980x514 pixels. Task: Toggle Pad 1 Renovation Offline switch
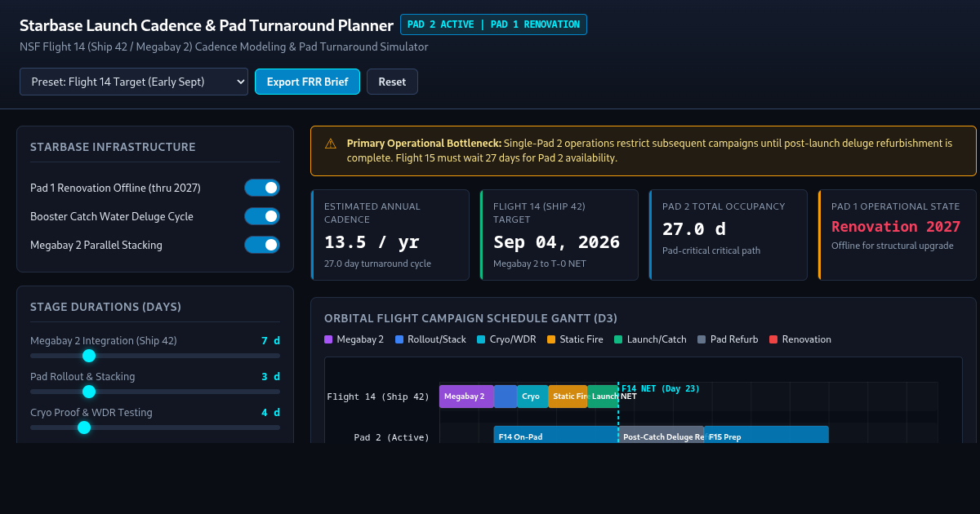tap(262, 188)
